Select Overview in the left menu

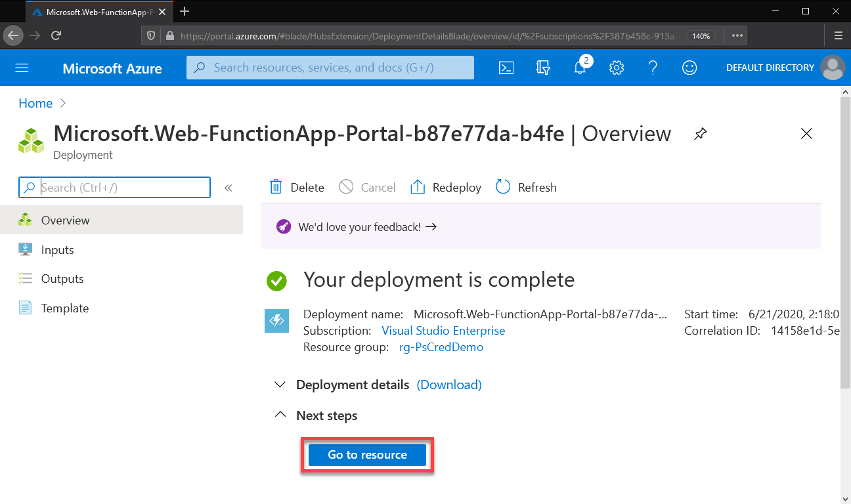click(x=121, y=220)
